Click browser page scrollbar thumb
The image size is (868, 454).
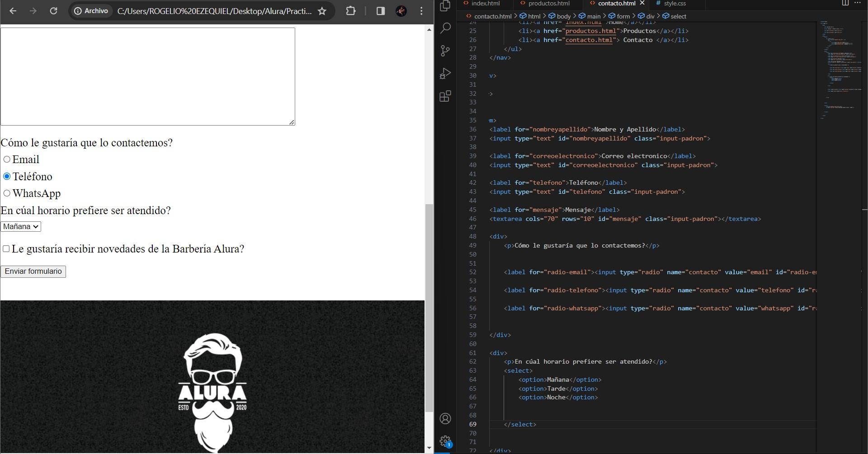429,308
